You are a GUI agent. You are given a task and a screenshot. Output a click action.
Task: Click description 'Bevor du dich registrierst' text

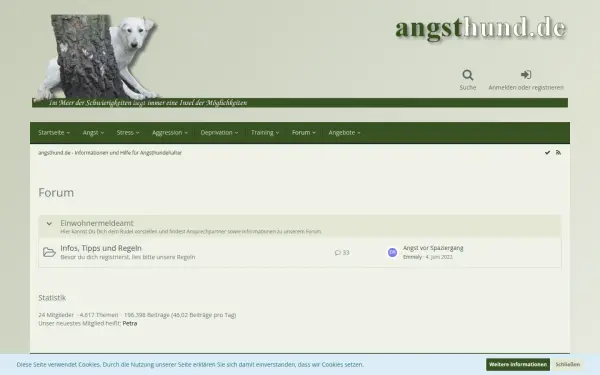(128, 257)
